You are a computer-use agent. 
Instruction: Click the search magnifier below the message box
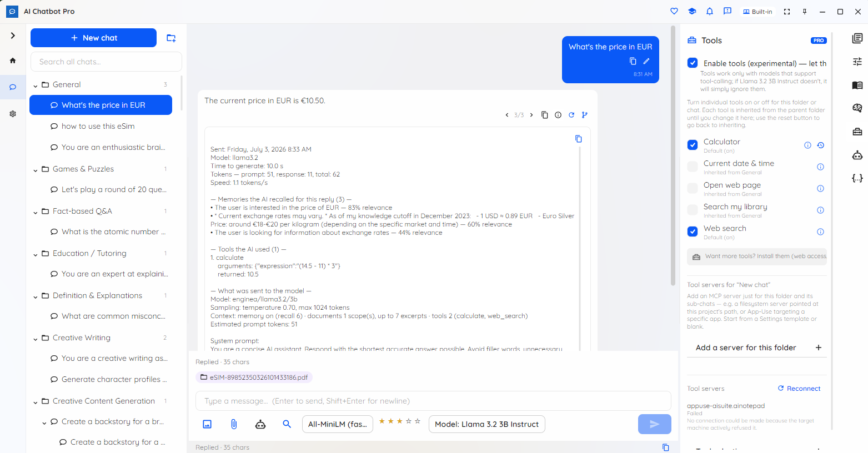click(x=287, y=424)
